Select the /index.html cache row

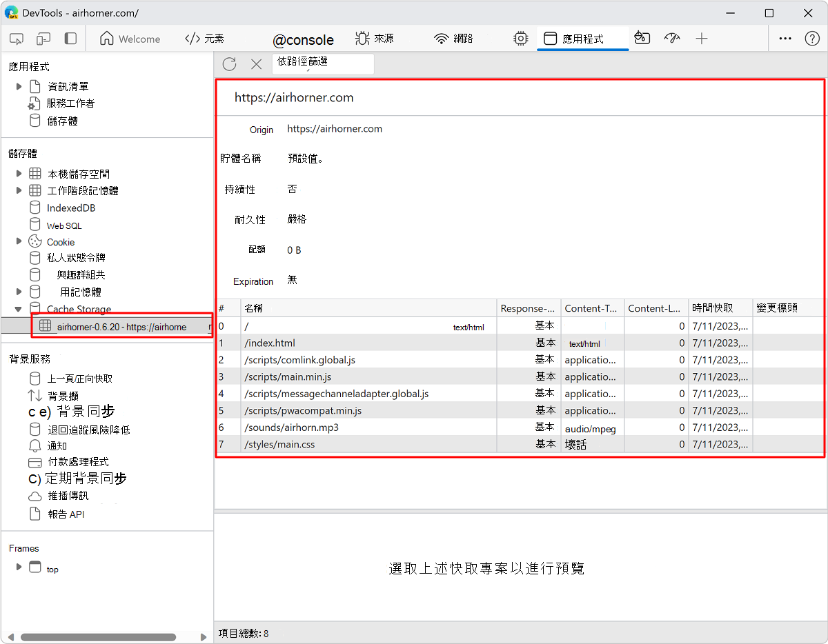[520, 343]
